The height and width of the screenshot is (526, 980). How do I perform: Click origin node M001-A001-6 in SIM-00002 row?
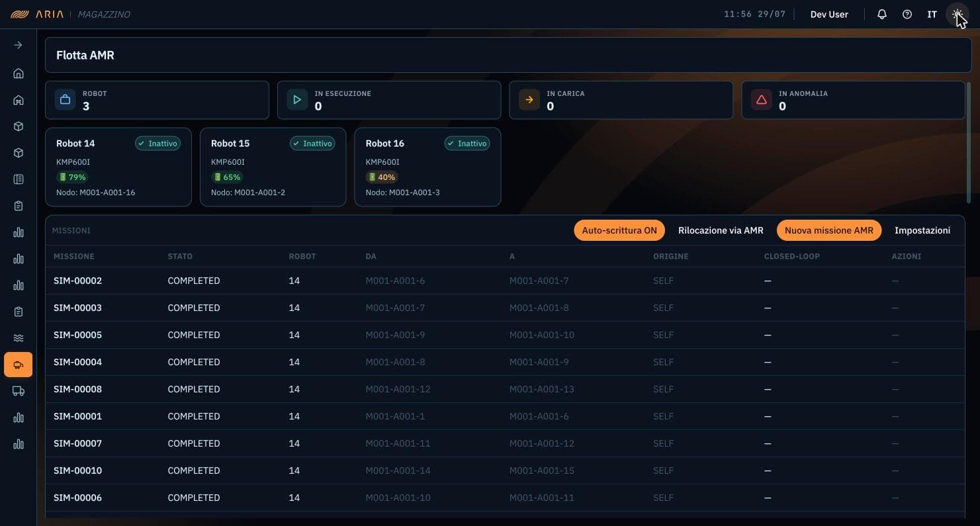[395, 281]
